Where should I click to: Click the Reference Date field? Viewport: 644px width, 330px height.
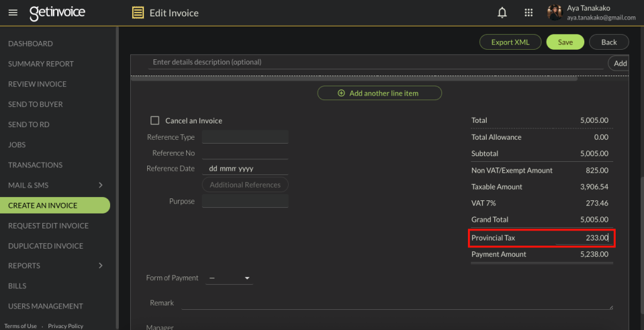(245, 169)
